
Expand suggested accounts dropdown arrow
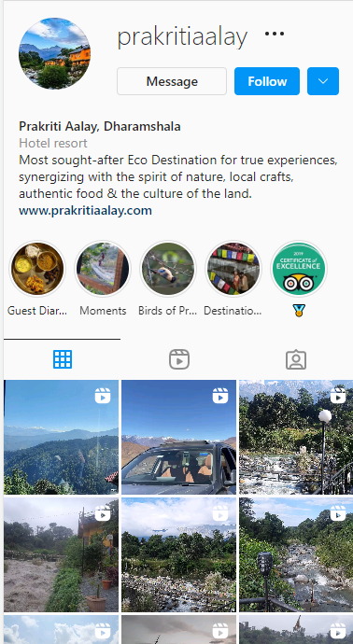coord(323,81)
